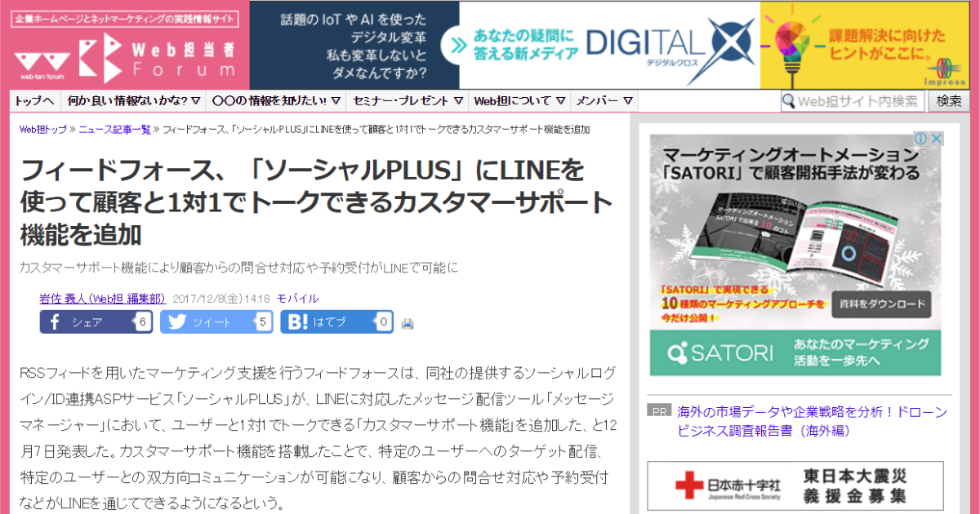Click the 検索 search button
The width and height of the screenshot is (980, 514).
[949, 101]
